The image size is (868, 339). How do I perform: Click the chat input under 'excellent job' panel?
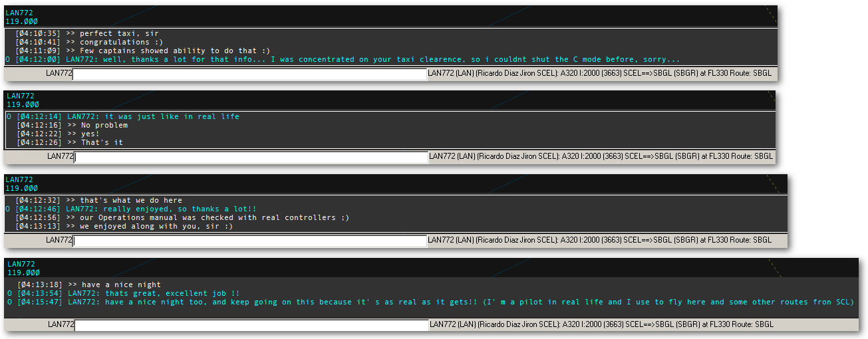251,325
